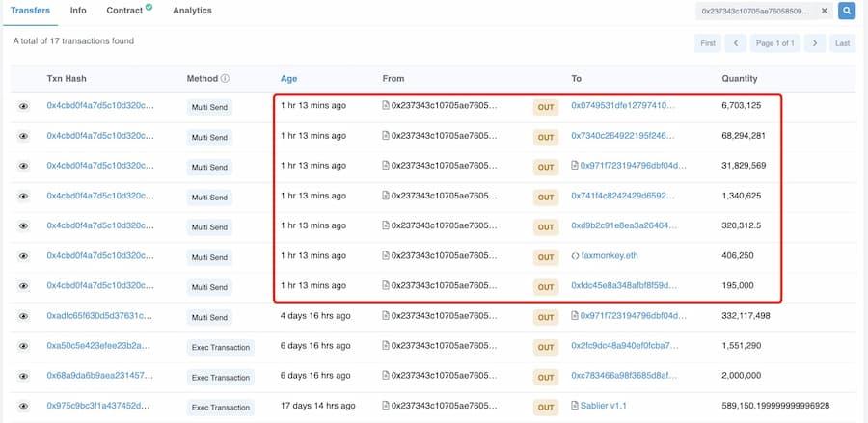Switch to the Transfers tab
The width and height of the screenshot is (868, 423).
coord(30,11)
